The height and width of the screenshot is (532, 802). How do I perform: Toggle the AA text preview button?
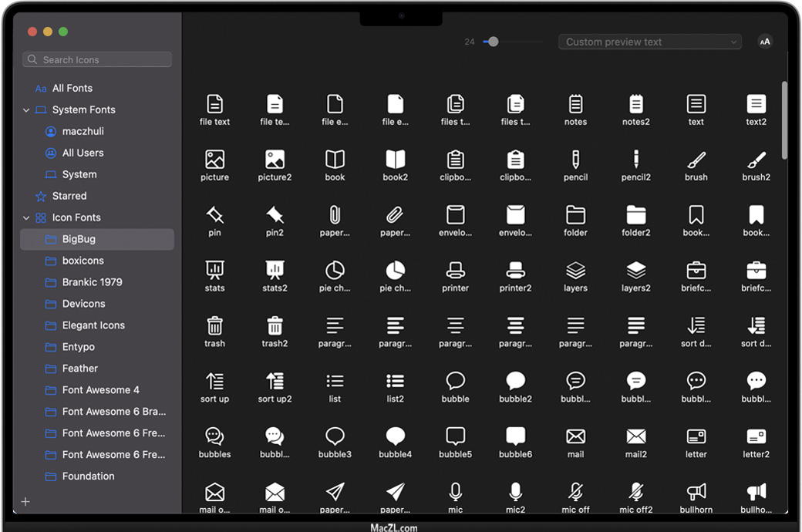click(764, 42)
